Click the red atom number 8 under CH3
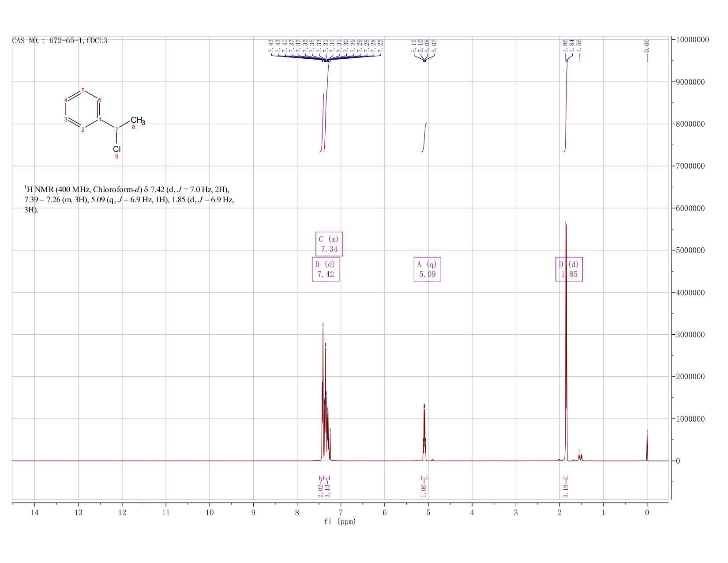This screenshot has width=728, height=563. coord(134,128)
